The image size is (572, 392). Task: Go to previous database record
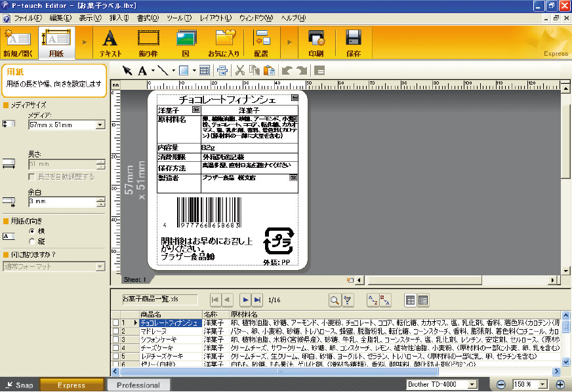click(227, 300)
